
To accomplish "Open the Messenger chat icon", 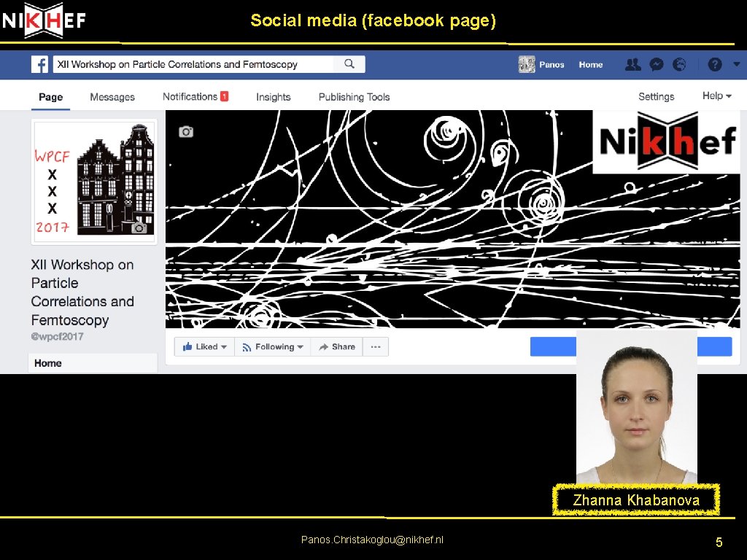I will coord(657,64).
